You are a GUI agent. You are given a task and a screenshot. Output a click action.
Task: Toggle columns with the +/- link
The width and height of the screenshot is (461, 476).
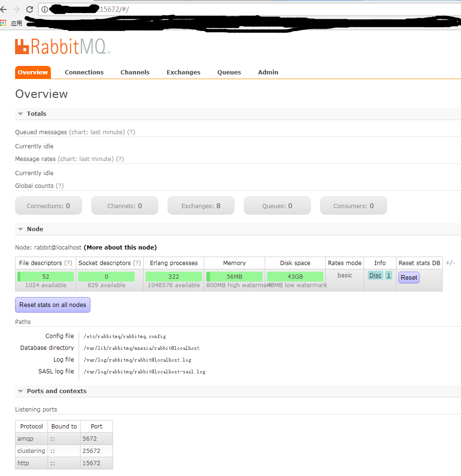450,263
